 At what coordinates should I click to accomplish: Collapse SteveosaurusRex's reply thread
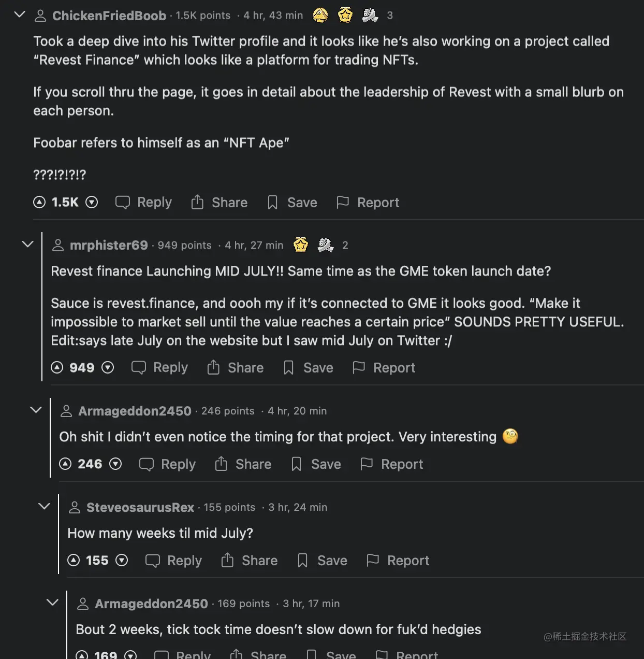(45, 506)
